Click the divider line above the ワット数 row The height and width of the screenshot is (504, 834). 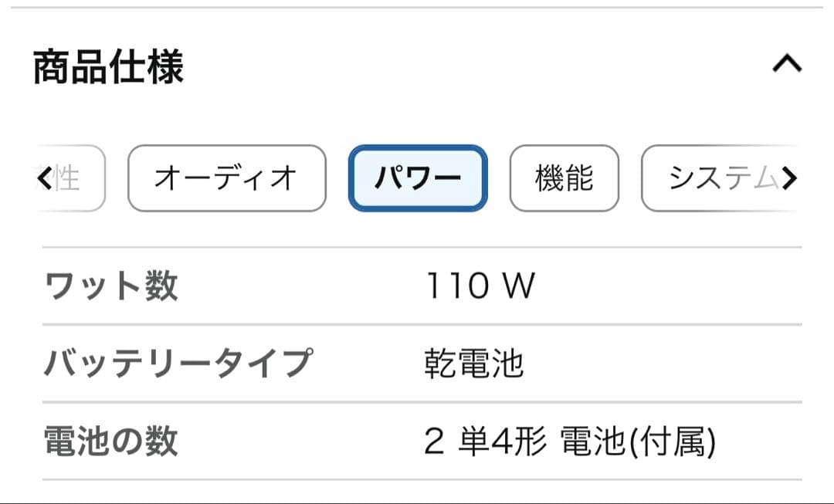[417, 245]
